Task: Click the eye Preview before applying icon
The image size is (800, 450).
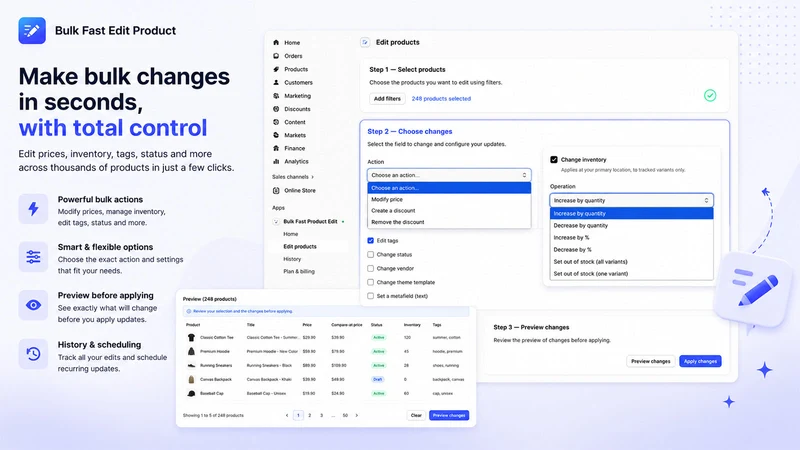Action: click(33, 305)
